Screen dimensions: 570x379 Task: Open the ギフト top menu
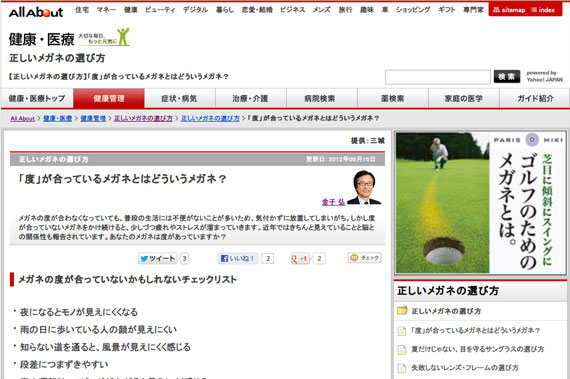[x=446, y=10]
